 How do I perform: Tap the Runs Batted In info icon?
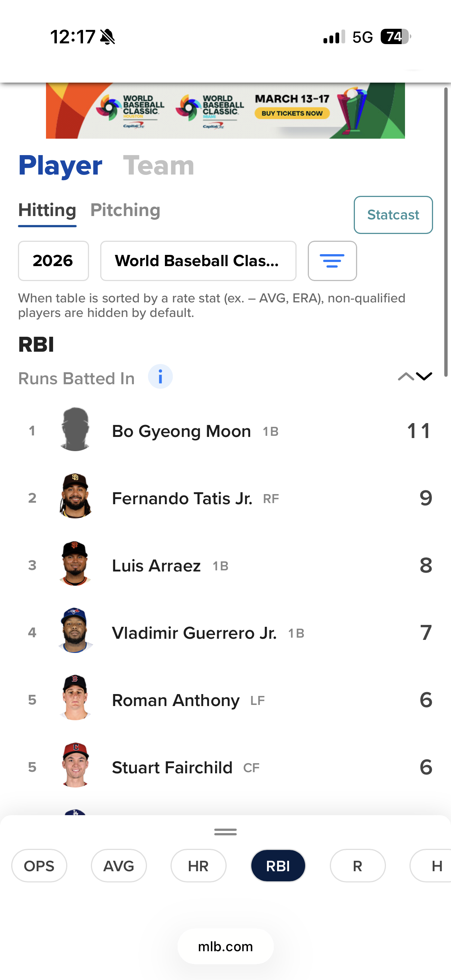click(x=160, y=377)
